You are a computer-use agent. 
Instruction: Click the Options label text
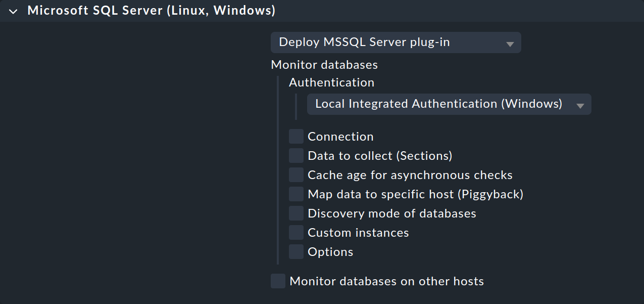coord(330,251)
